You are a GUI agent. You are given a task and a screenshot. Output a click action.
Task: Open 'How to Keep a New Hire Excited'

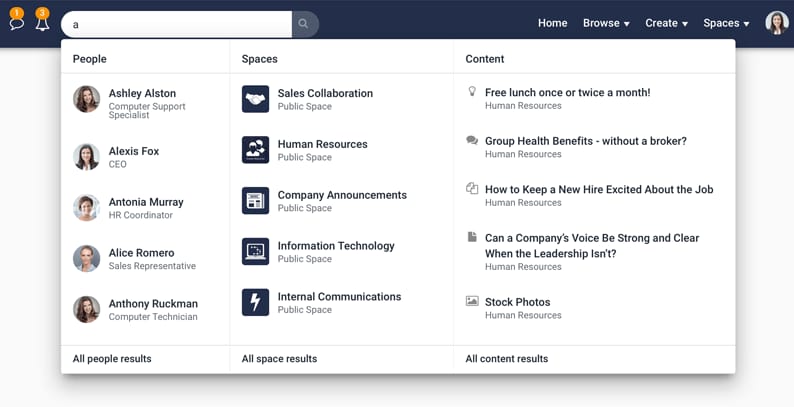pos(599,189)
